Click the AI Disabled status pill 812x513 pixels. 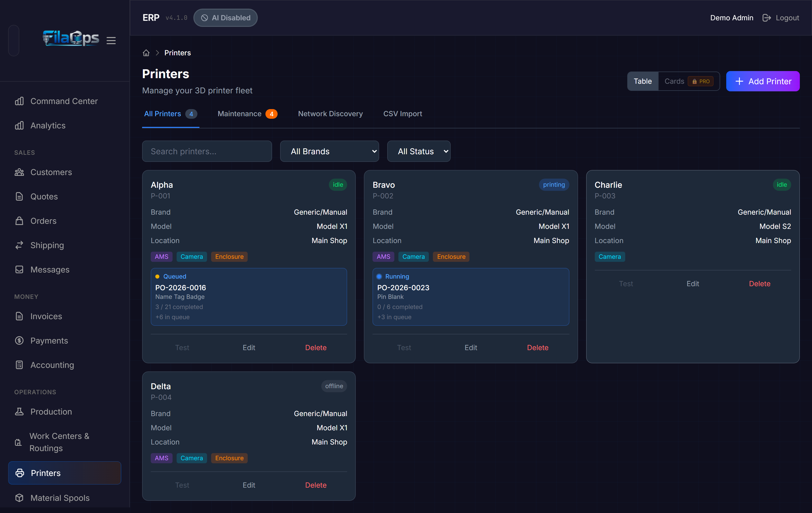click(226, 18)
